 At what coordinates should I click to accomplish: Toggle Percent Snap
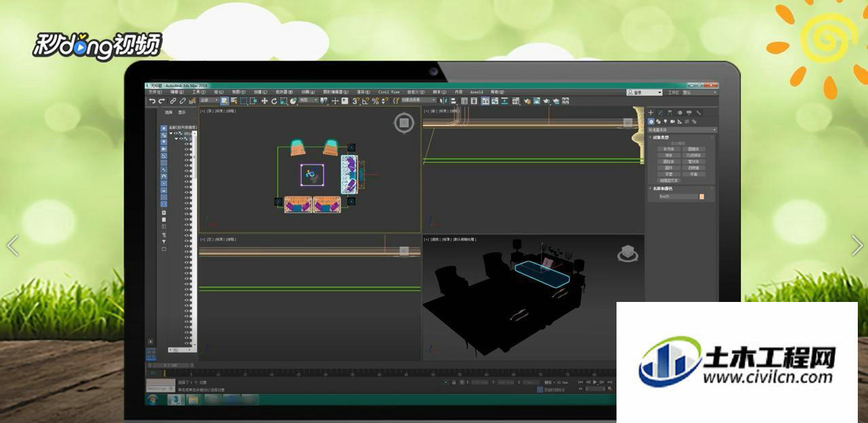click(375, 101)
